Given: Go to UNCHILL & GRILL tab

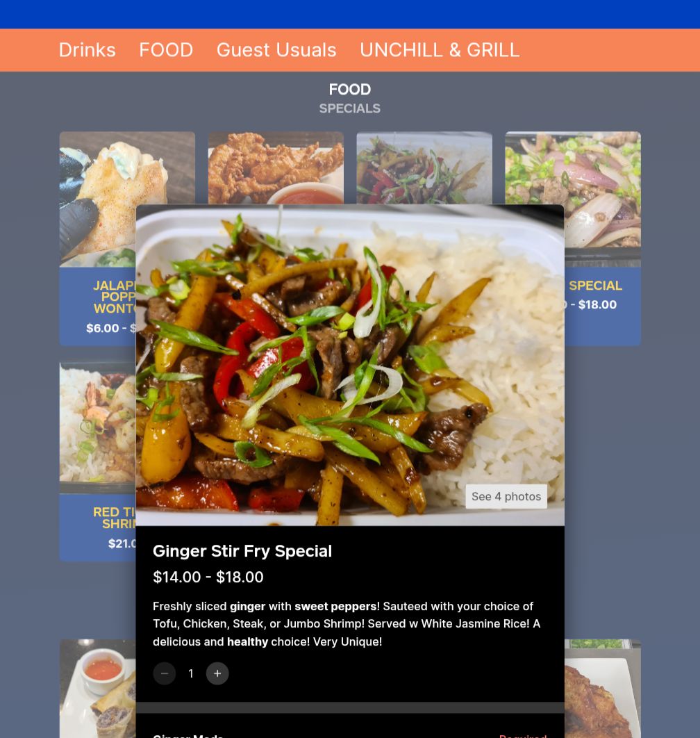Looking at the screenshot, I should tap(440, 50).
